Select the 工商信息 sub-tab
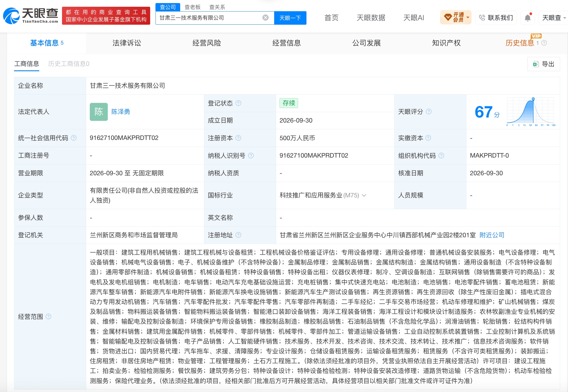 27,64
